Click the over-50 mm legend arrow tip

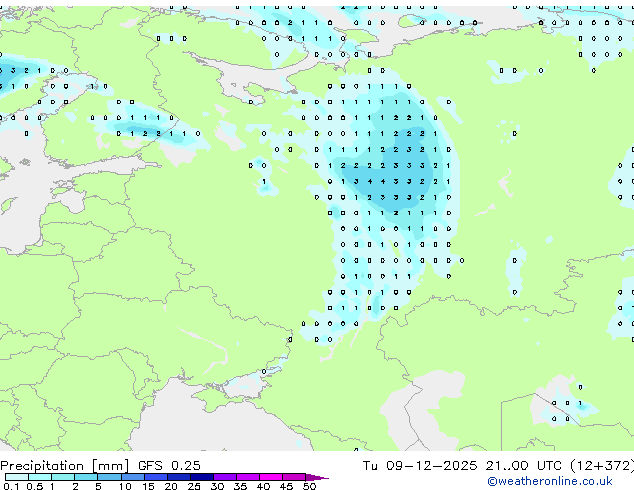click(317, 477)
